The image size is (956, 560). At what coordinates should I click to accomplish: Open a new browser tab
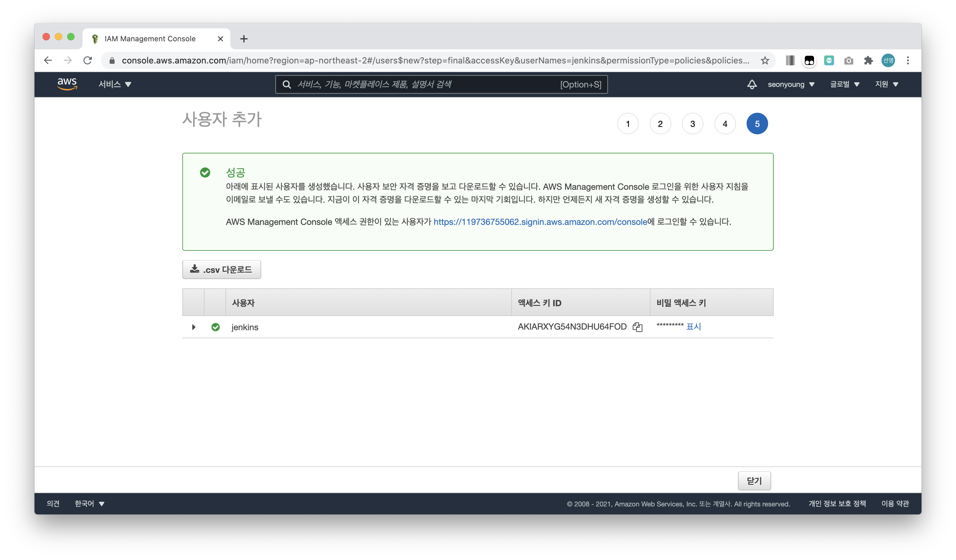click(x=244, y=39)
